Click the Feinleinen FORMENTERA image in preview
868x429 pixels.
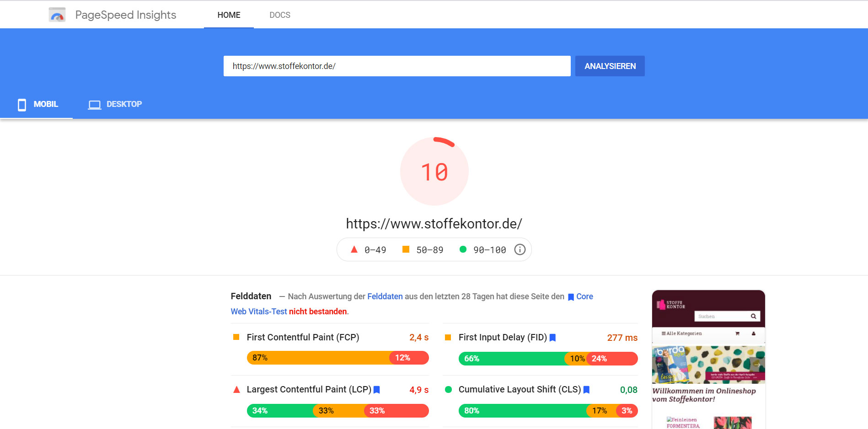[683, 423]
